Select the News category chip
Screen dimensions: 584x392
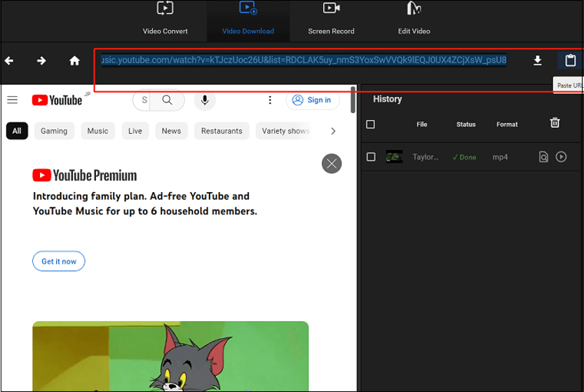pyautogui.click(x=171, y=131)
